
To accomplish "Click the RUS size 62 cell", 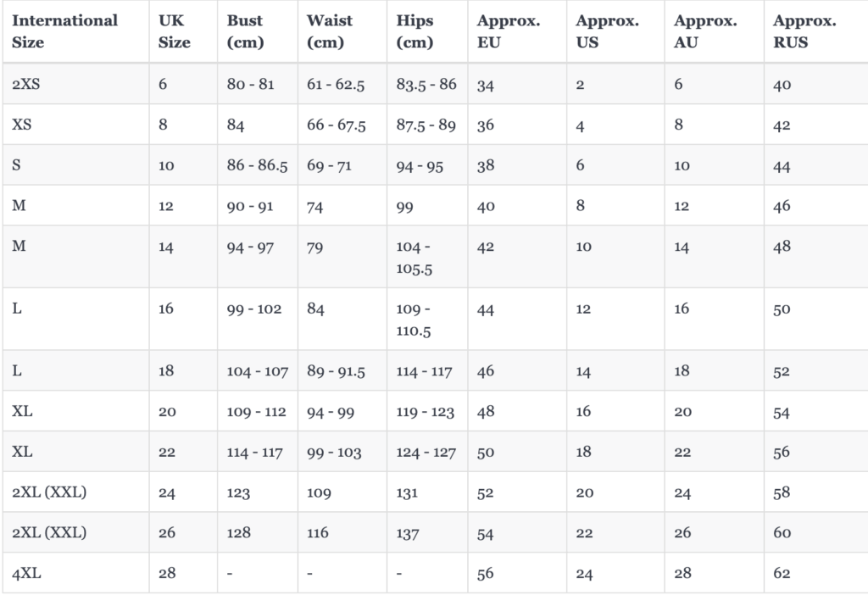I will click(x=782, y=573).
